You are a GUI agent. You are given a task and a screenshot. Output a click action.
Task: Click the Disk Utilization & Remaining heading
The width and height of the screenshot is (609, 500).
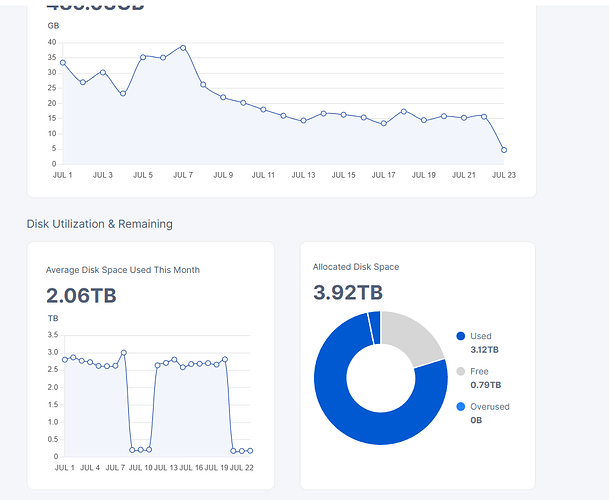click(99, 224)
